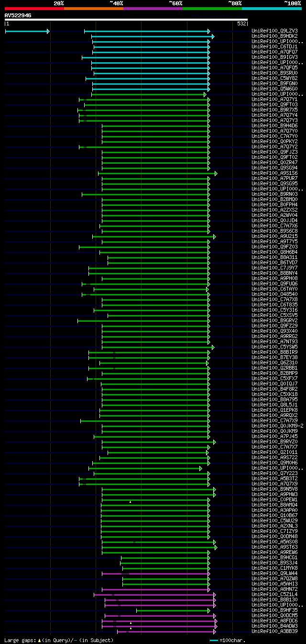The height and width of the screenshot is (644, 306).
Task: Open the UniRef100_B9IGV3 entry
Action: click(274, 57)
